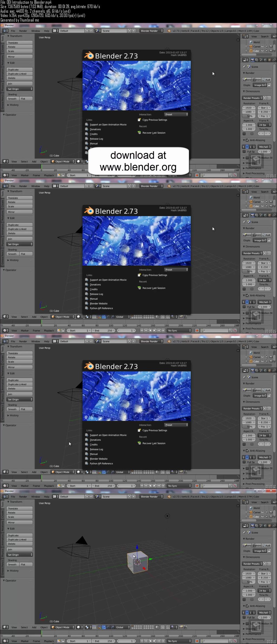Click Scene name field in last frame's header
Screen dimensions: 277x644
114,497
